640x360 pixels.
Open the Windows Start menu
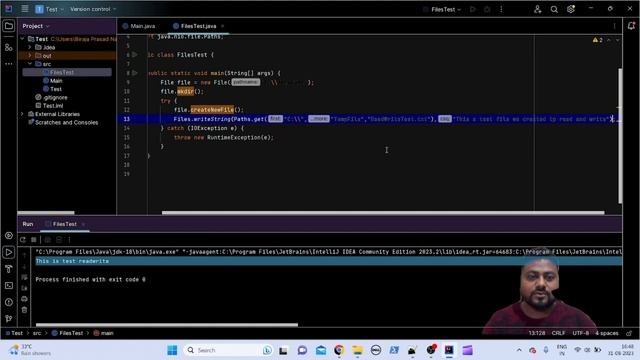[172, 350]
